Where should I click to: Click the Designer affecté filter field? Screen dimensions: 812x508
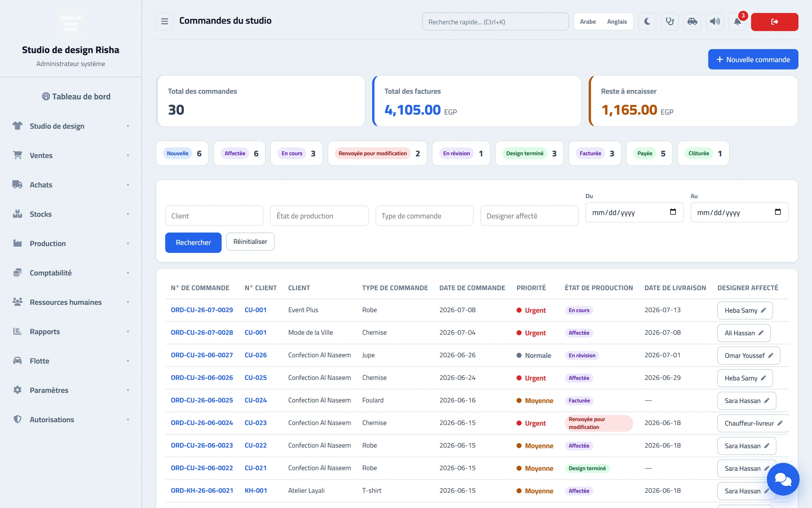[x=529, y=216]
